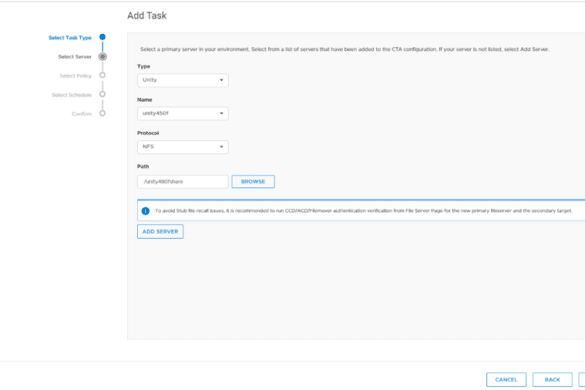This screenshot has height=390, width=585.
Task: Open the Type dropdown showing Unity
Action: pos(183,80)
